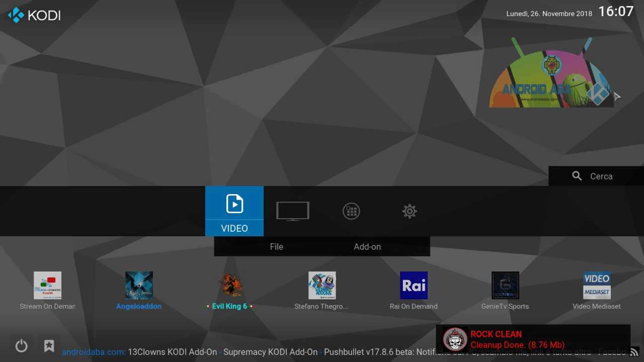This screenshot has width=644, height=362.
Task: Open the TV section icon
Action: click(x=293, y=211)
